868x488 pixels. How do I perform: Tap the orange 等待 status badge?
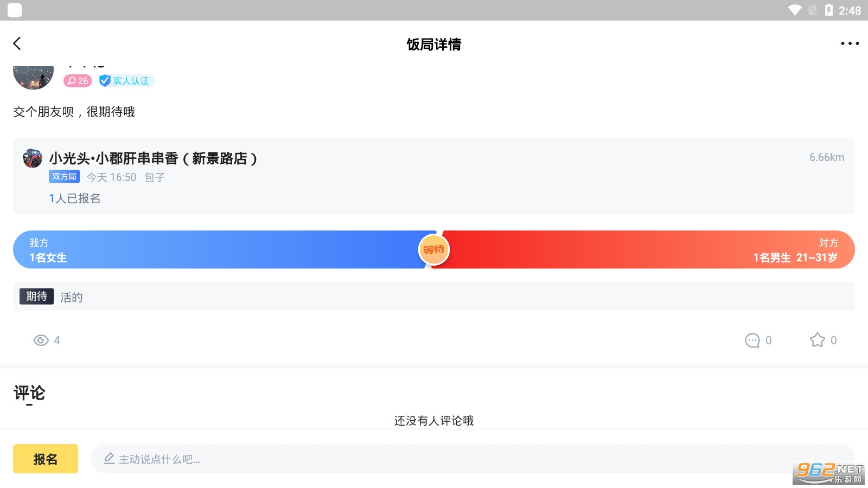[434, 250]
